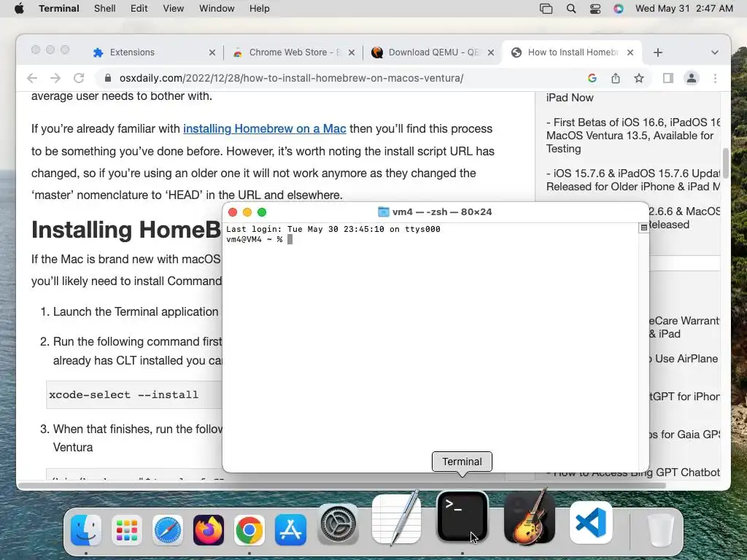Open Control Center in menu bar
Viewport: 747px width, 560px height.
tap(595, 9)
